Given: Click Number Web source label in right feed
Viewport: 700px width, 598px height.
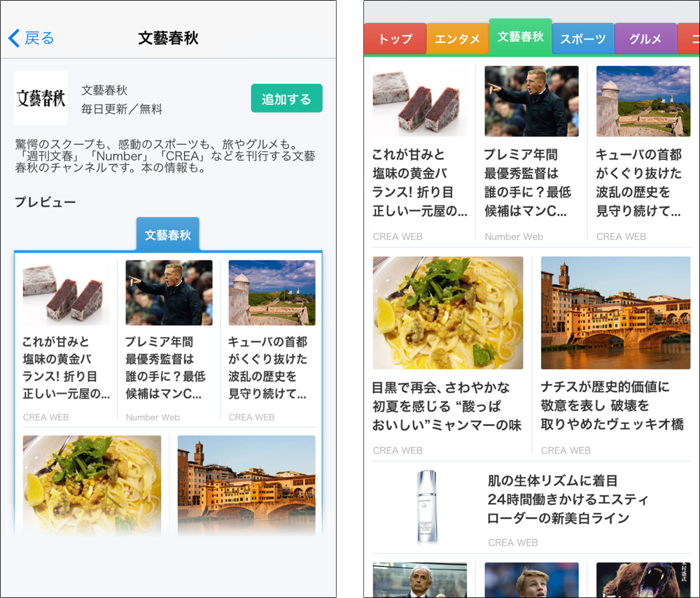Looking at the screenshot, I should coord(514,237).
